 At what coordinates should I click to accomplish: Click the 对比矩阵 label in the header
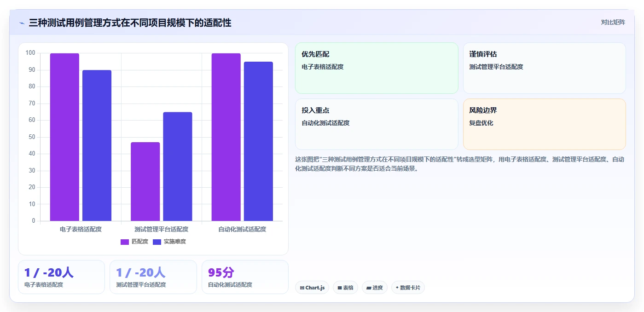[613, 23]
